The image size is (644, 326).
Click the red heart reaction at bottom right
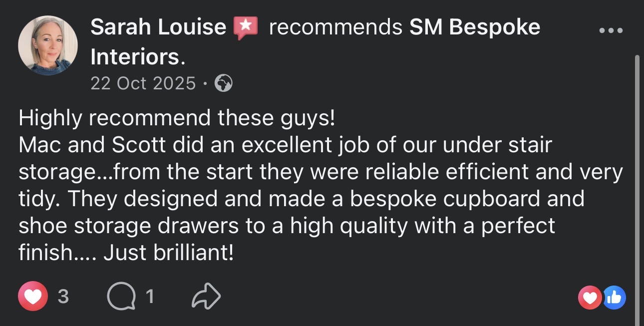pos(589,297)
